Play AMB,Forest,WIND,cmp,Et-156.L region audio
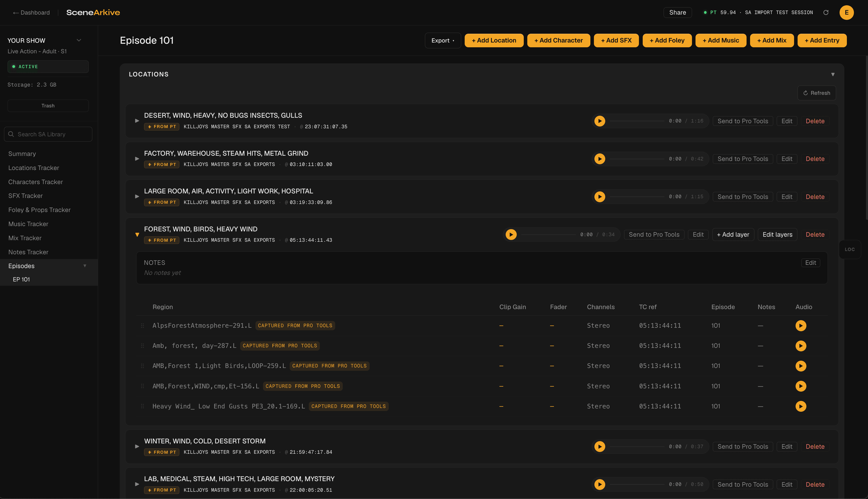Viewport: 868px width, 499px height. pos(801,386)
